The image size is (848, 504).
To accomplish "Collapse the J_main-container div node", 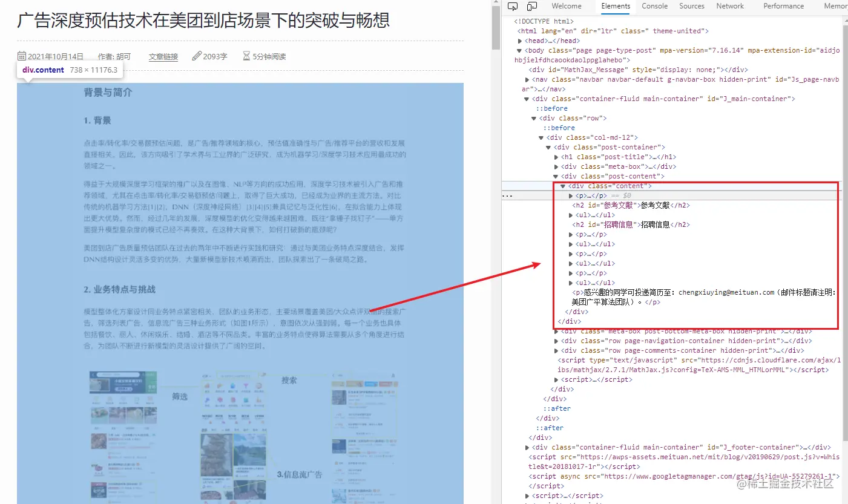I will pyautogui.click(x=527, y=99).
